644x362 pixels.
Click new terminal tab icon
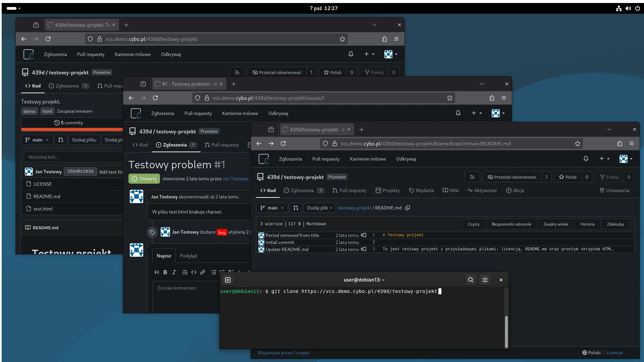[228, 280]
